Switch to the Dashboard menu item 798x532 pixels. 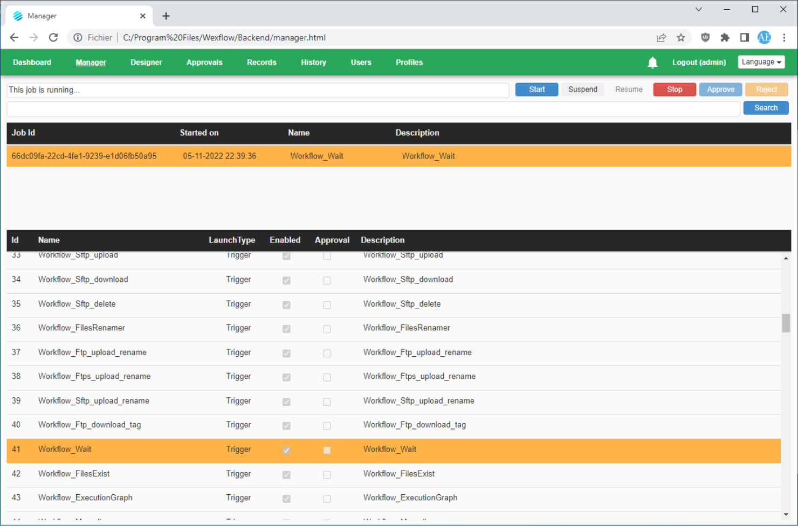coord(32,62)
